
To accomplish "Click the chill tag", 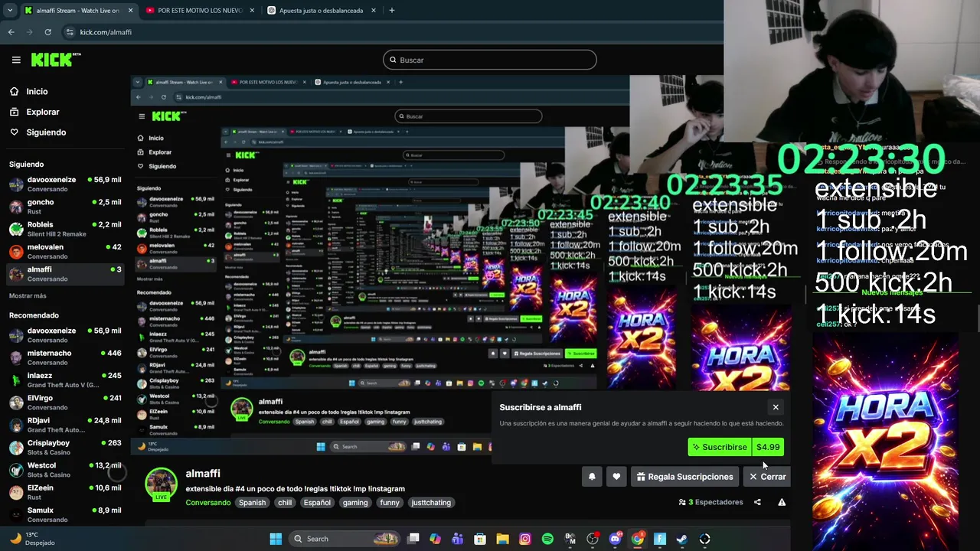I will click(285, 503).
